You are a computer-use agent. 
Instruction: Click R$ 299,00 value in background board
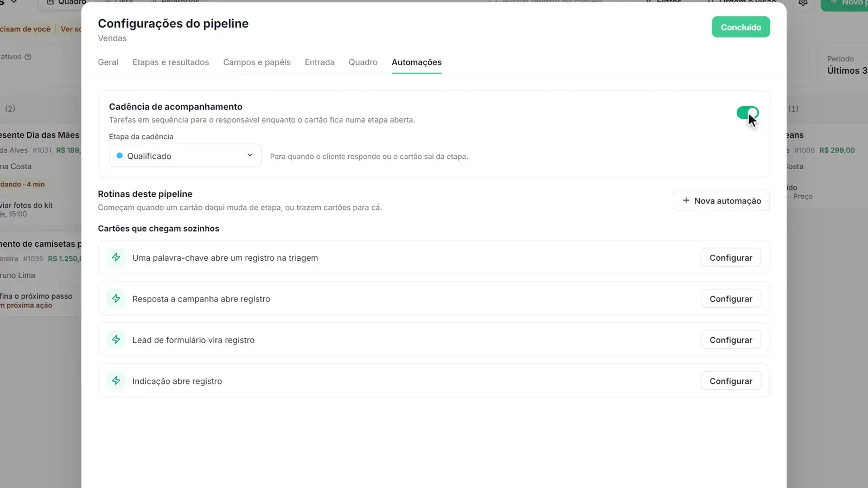(x=837, y=150)
